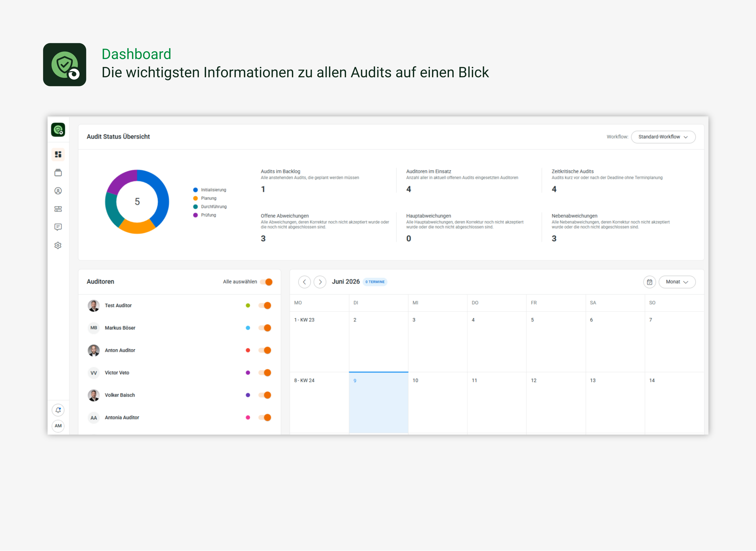Select day 14 in the calendar
This screenshot has width=756, height=551.
[674, 403]
